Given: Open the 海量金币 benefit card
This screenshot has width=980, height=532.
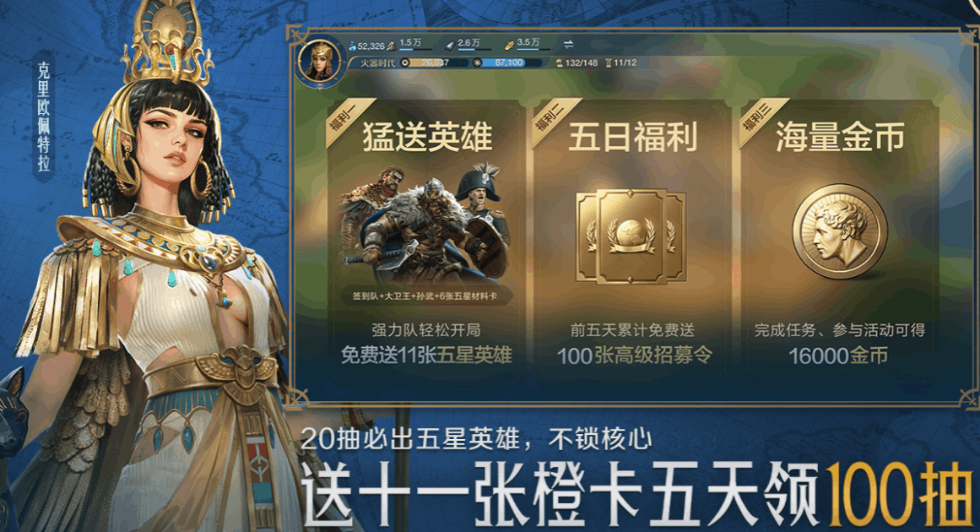Looking at the screenshot, I should [839, 237].
